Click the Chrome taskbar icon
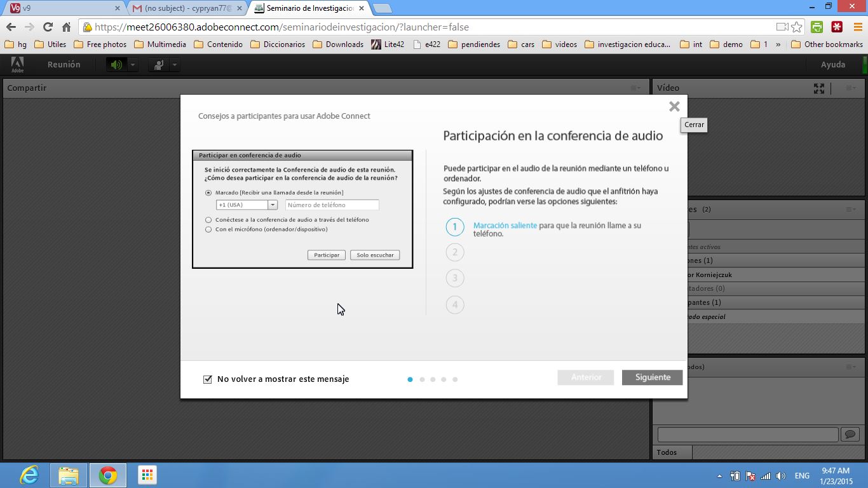This screenshot has height=488, width=868. (108, 475)
